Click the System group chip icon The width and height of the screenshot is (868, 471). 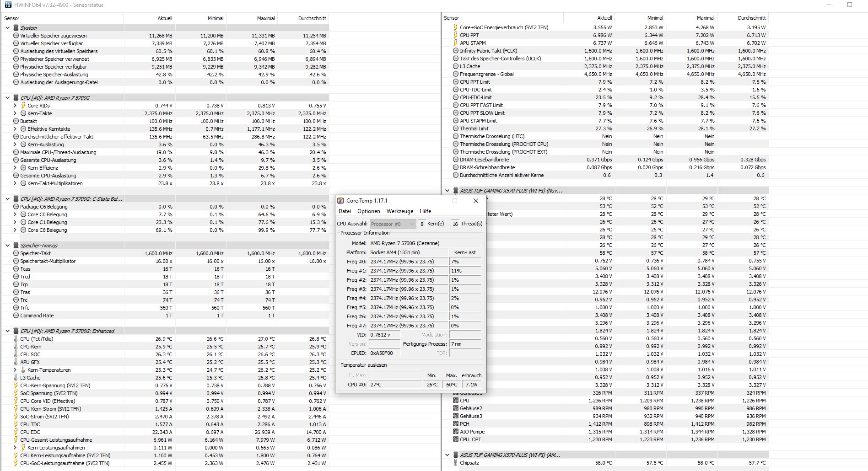pos(16,28)
